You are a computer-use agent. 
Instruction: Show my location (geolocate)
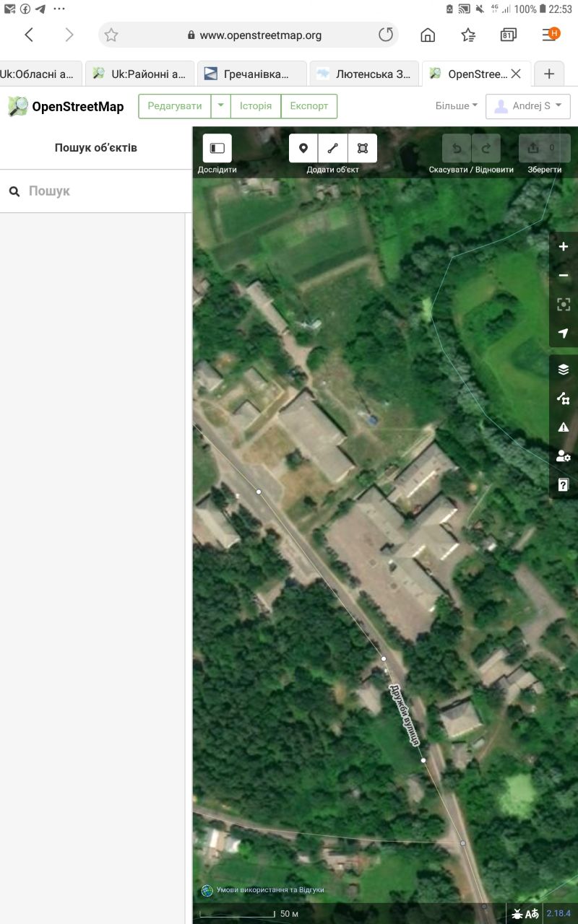click(x=564, y=333)
